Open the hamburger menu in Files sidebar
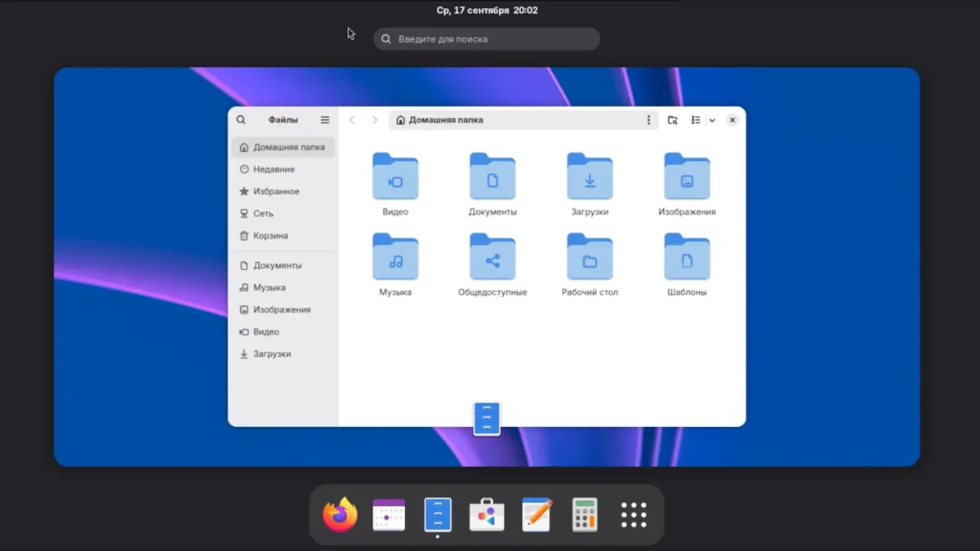The width and height of the screenshot is (980, 551). tap(325, 120)
